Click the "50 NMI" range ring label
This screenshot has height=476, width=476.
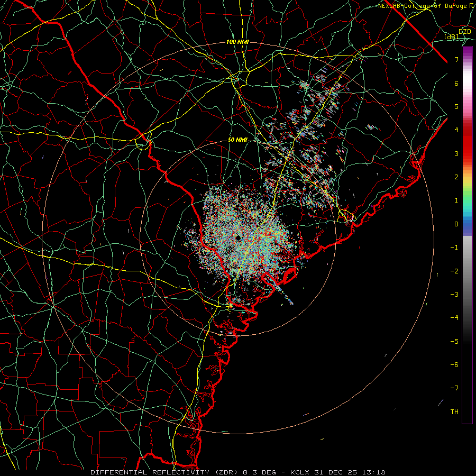[237, 140]
